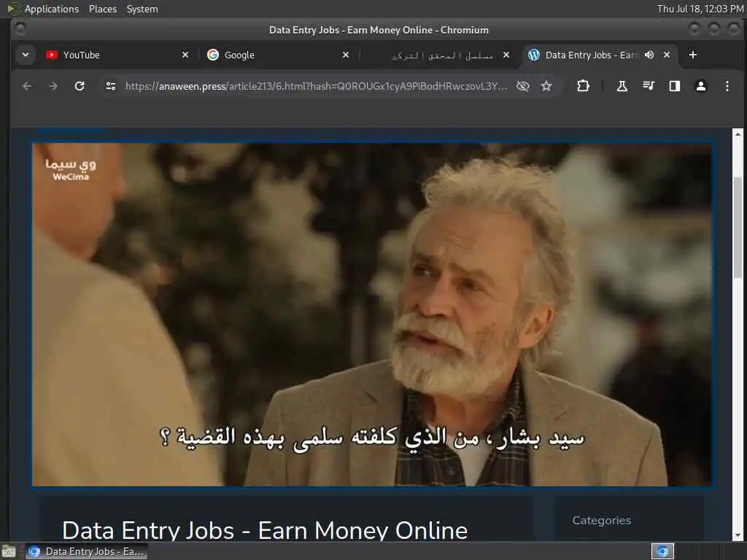Switch to the Arabic-titled series tab
Screen dimensions: 747x560
(438, 55)
